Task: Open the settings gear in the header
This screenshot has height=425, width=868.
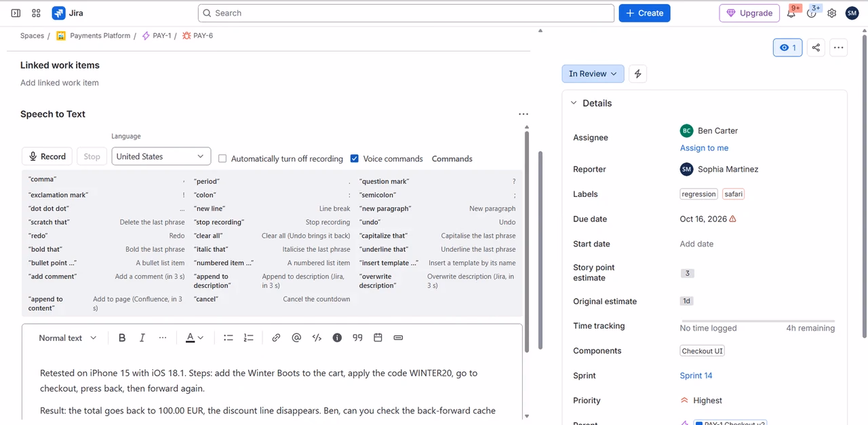Action: [832, 13]
